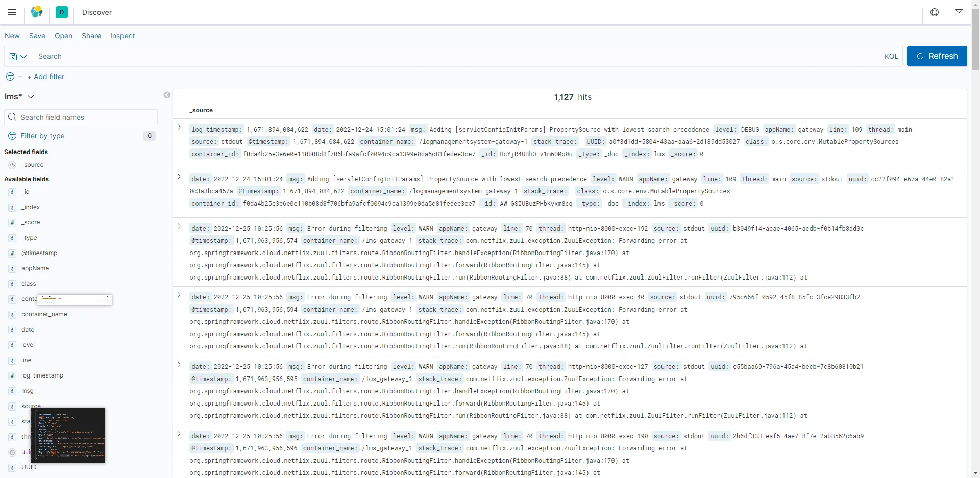
Task: Toggle the KQL query language switch
Action: click(x=891, y=56)
